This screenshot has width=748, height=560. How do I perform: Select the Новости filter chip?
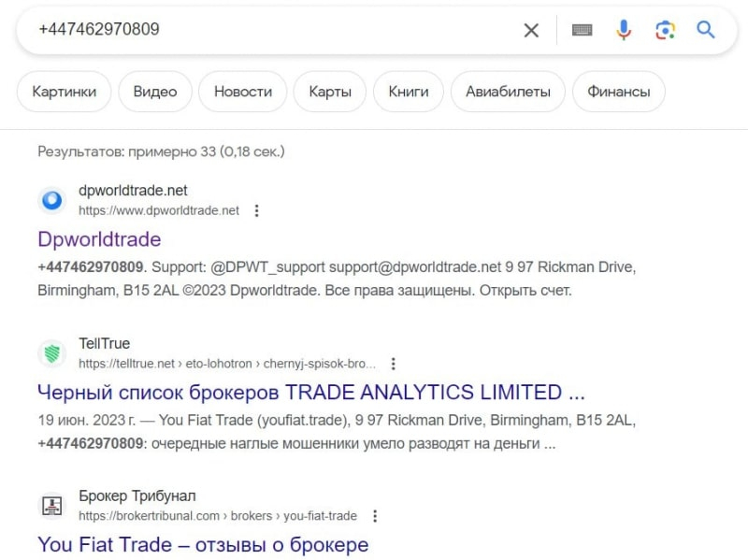click(x=243, y=92)
